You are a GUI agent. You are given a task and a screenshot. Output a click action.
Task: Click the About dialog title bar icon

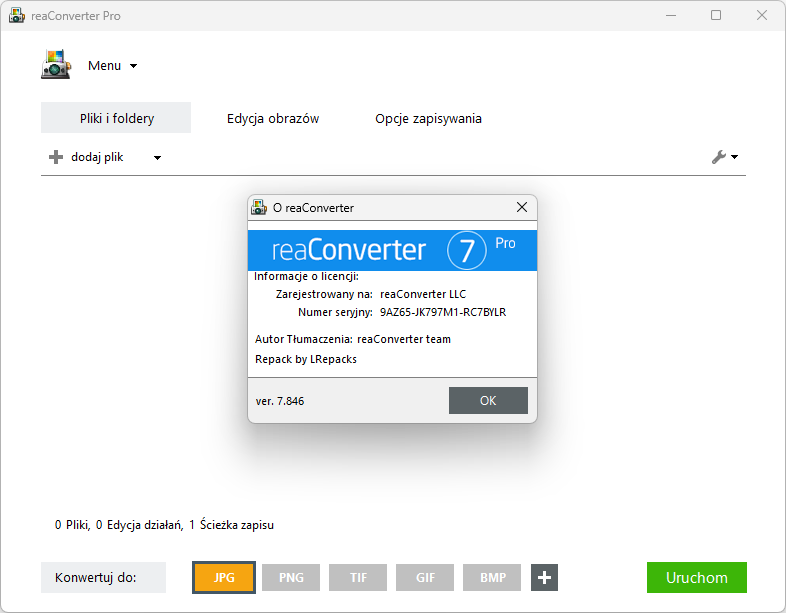259,207
